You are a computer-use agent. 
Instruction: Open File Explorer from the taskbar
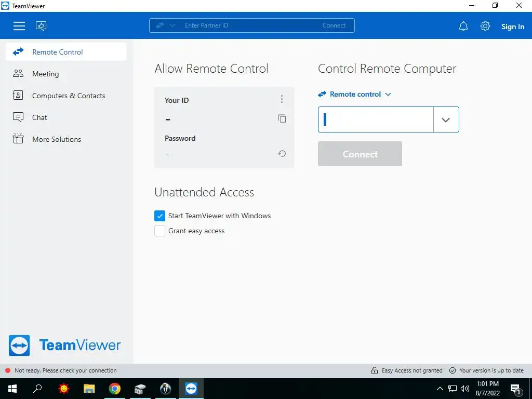[x=89, y=389]
